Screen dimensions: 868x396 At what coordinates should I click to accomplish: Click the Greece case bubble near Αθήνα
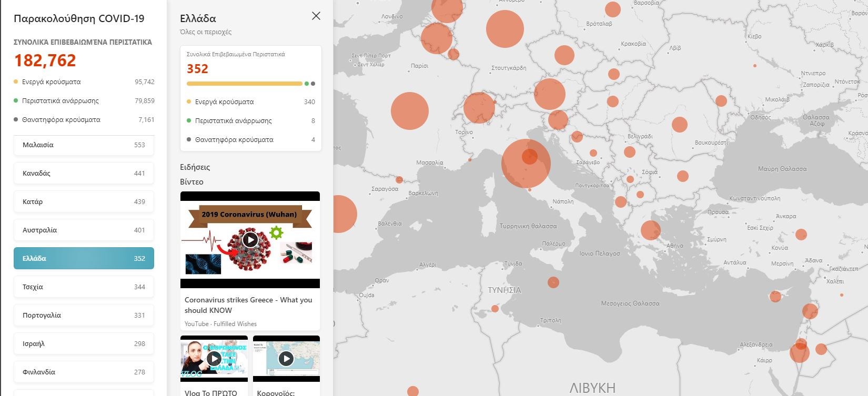(650, 230)
